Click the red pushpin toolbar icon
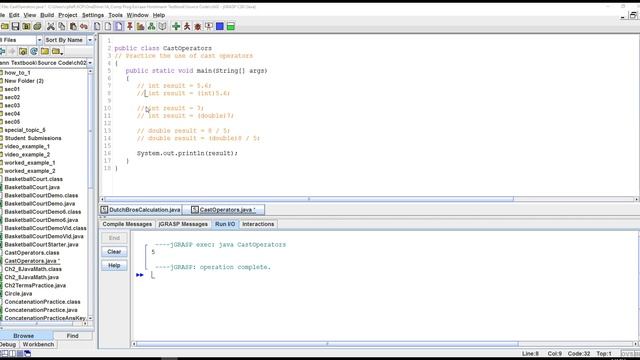 click(x=129, y=27)
